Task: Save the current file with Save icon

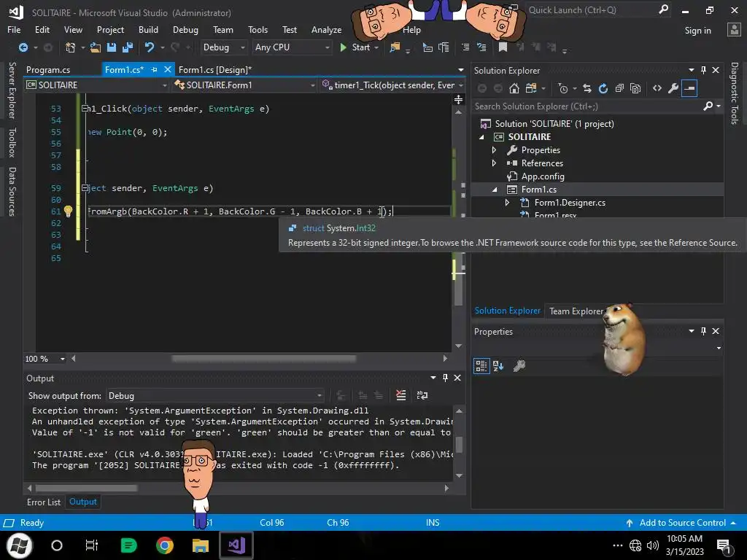Action: pyautogui.click(x=112, y=47)
